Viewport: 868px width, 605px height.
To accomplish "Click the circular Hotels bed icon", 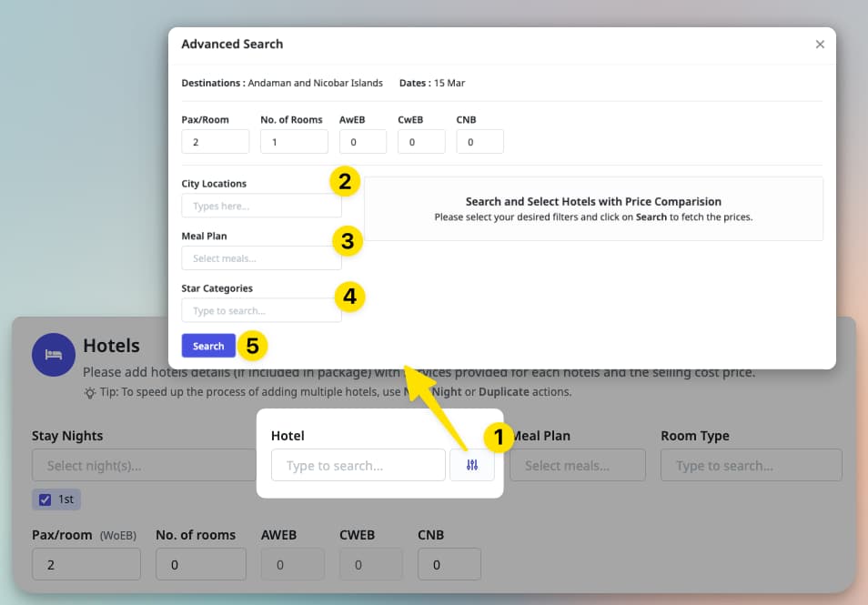I will 53,355.
